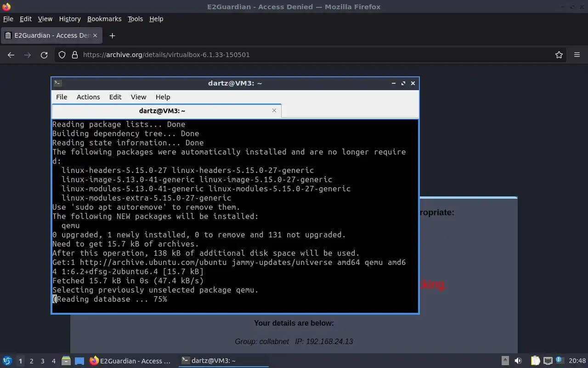This screenshot has width=588, height=368.
Task: Open Firefox Help menu
Action: click(156, 19)
